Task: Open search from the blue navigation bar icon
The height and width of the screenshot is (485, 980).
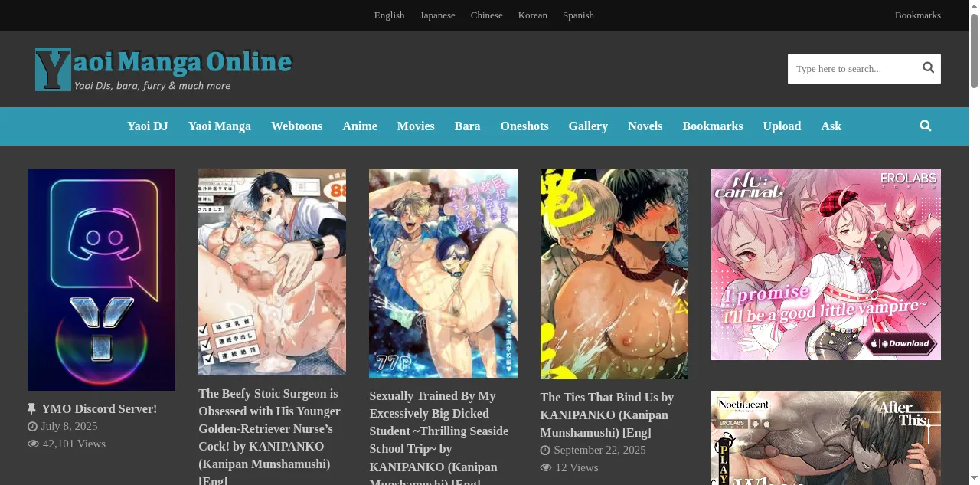Action: pyautogui.click(x=926, y=126)
